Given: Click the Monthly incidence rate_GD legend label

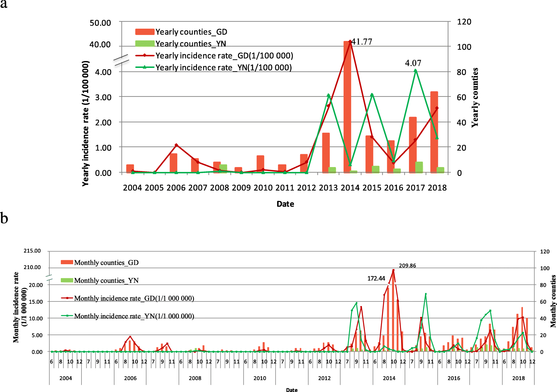Looking at the screenshot, I should click(134, 298).
